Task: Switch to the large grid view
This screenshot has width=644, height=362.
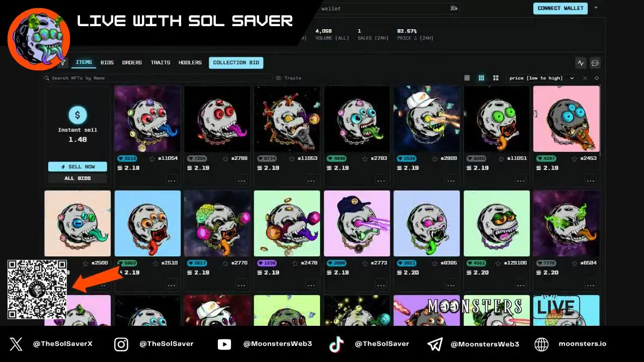Action: click(x=496, y=78)
